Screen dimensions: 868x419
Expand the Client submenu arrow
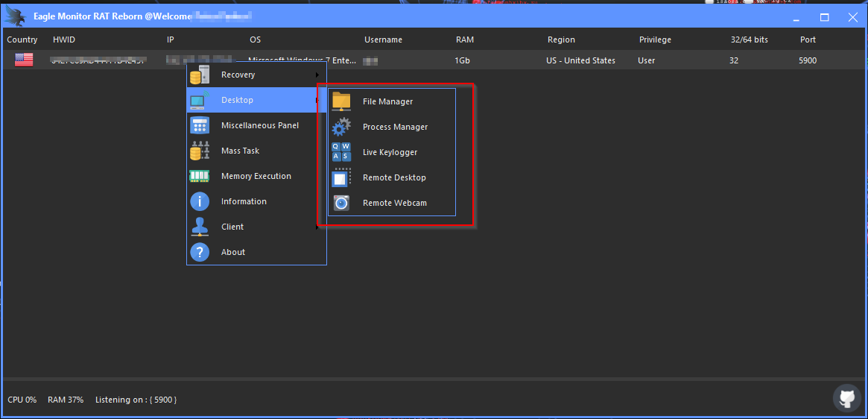coord(318,227)
